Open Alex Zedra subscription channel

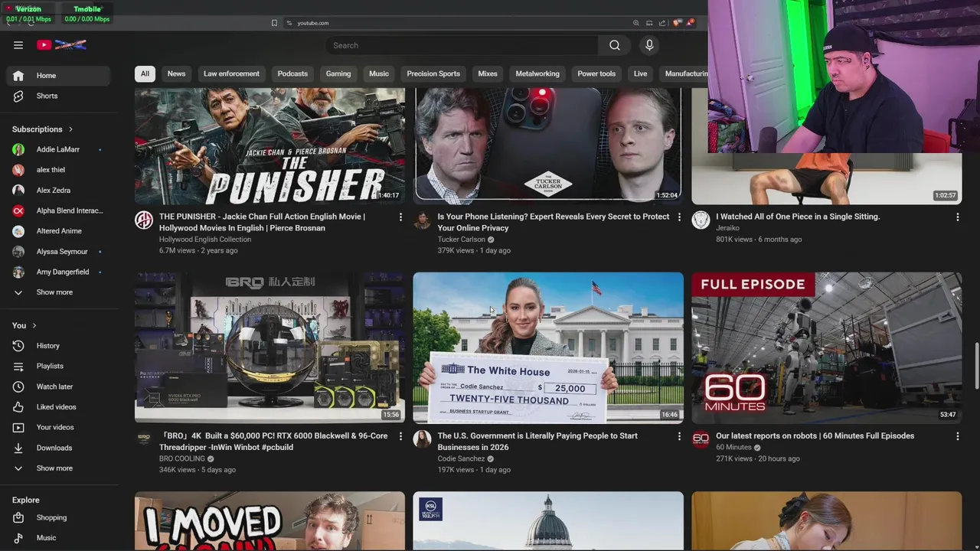coord(60,191)
